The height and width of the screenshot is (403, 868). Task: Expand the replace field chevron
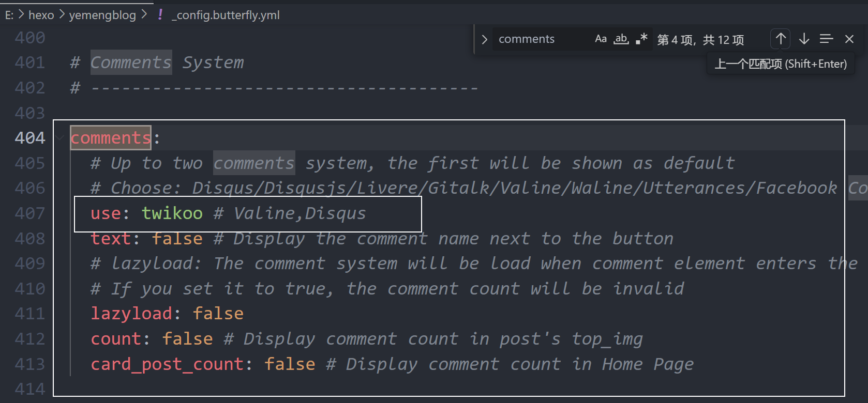coord(484,39)
